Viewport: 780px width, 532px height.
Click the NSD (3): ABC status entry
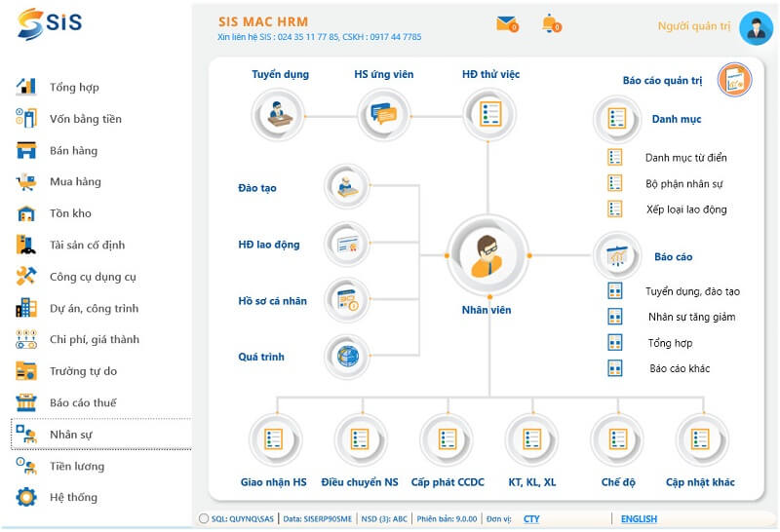pos(384,519)
